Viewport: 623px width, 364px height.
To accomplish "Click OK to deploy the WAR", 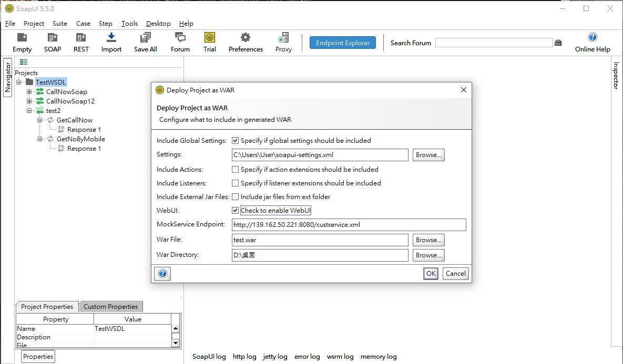I will click(431, 274).
